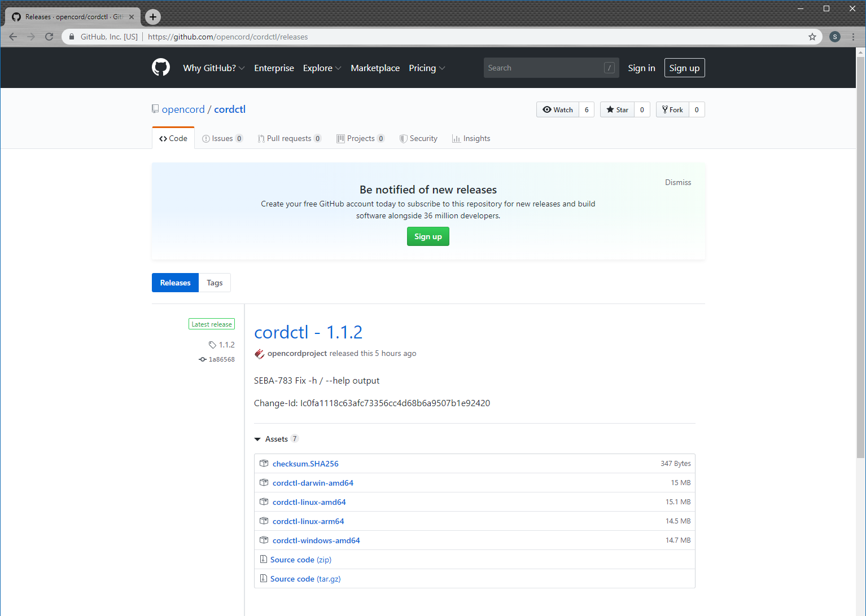Expand the Pricing dropdown menu
866x616 pixels.
(427, 68)
